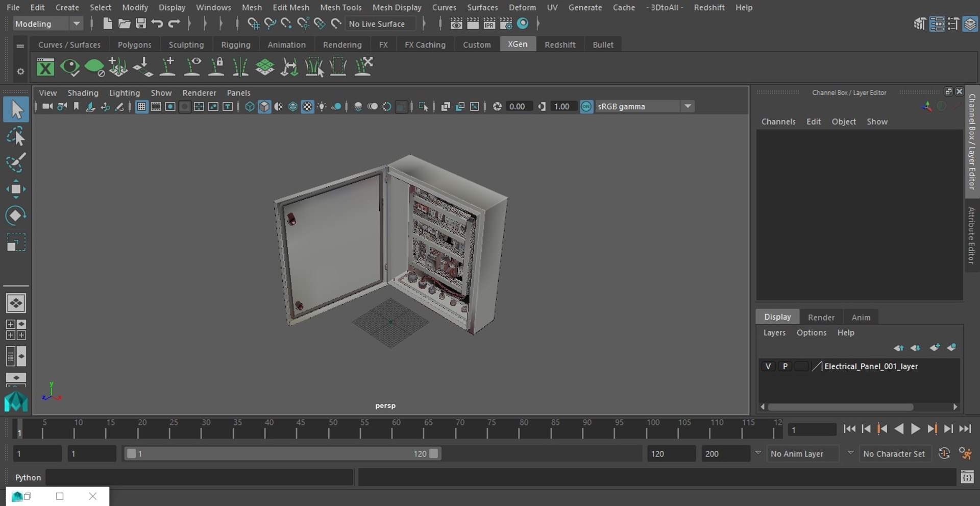Screen dimensions: 980x506
Task: Switch to Render layer tab
Action: click(x=821, y=317)
